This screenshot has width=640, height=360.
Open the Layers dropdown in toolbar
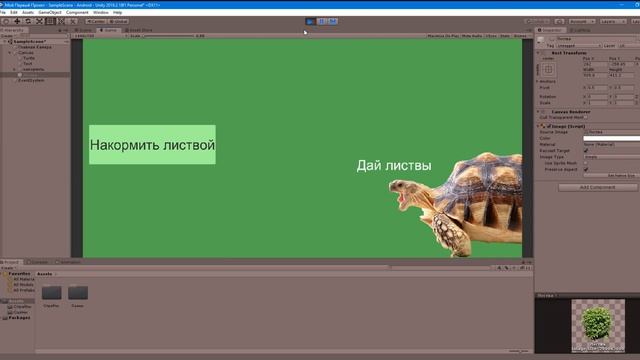click(x=612, y=21)
